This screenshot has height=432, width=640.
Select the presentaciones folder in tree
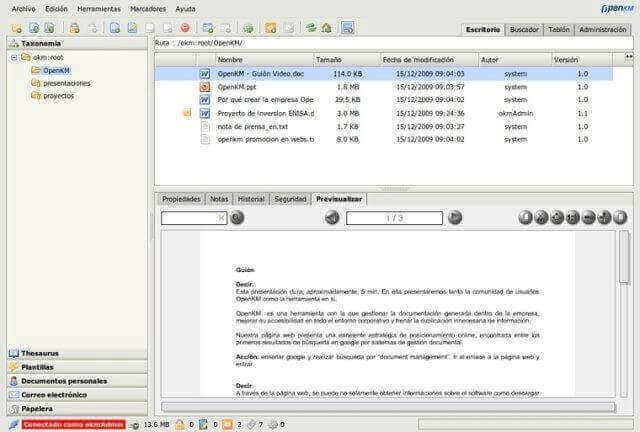tap(67, 83)
